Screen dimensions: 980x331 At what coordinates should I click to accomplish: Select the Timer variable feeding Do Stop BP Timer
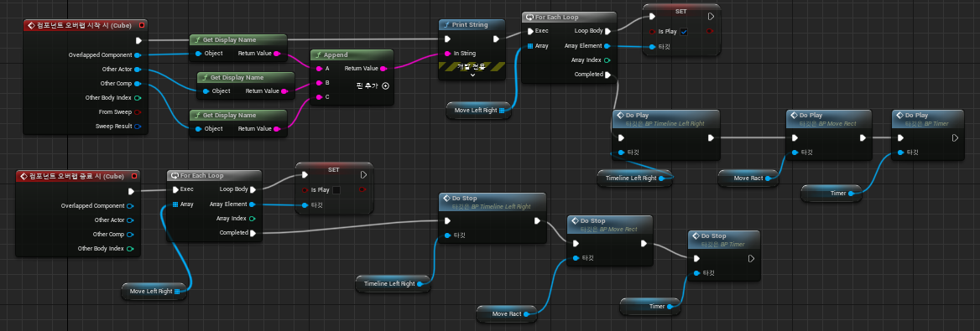coord(650,306)
